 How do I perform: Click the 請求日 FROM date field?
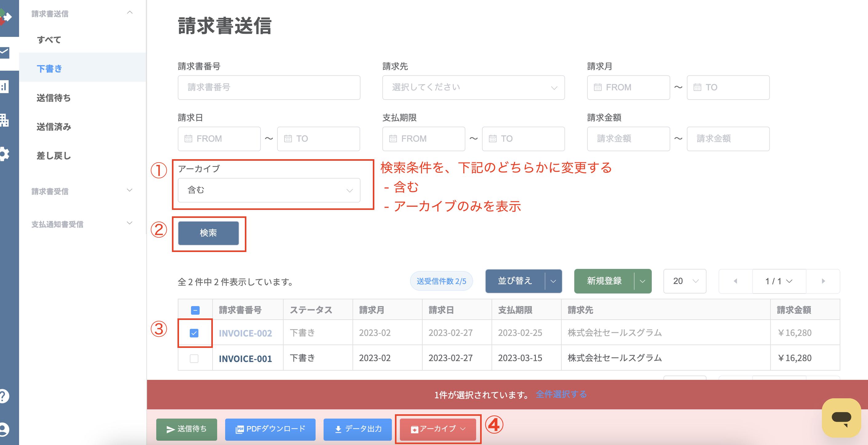pos(219,139)
